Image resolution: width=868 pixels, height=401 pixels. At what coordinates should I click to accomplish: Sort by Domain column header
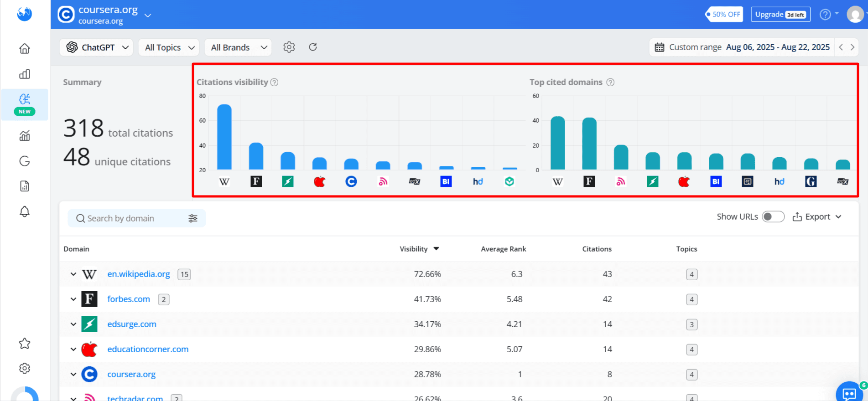(x=77, y=249)
